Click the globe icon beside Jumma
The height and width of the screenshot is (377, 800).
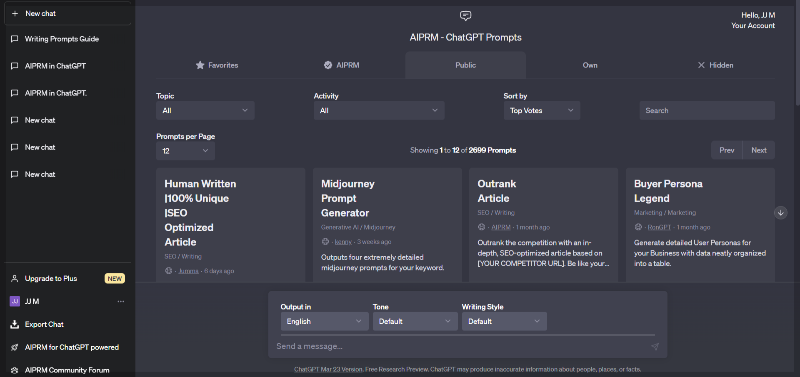point(168,271)
